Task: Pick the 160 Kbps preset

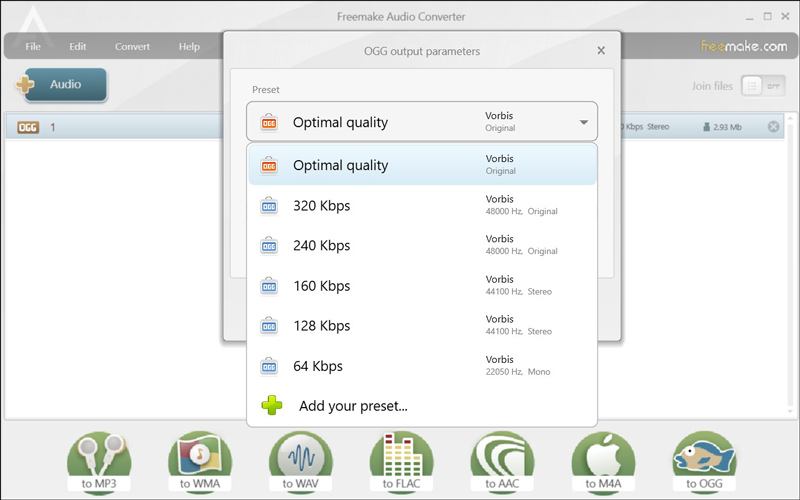Action: (422, 286)
